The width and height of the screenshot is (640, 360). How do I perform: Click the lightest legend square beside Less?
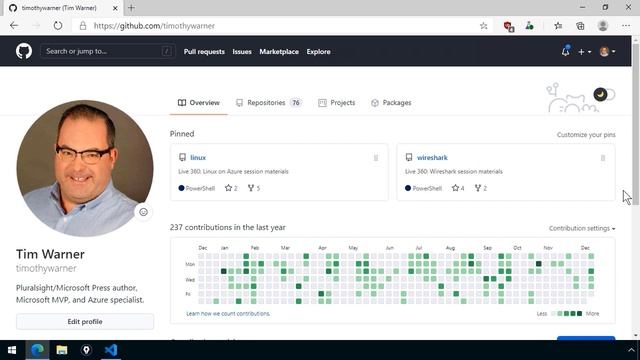tap(553, 313)
